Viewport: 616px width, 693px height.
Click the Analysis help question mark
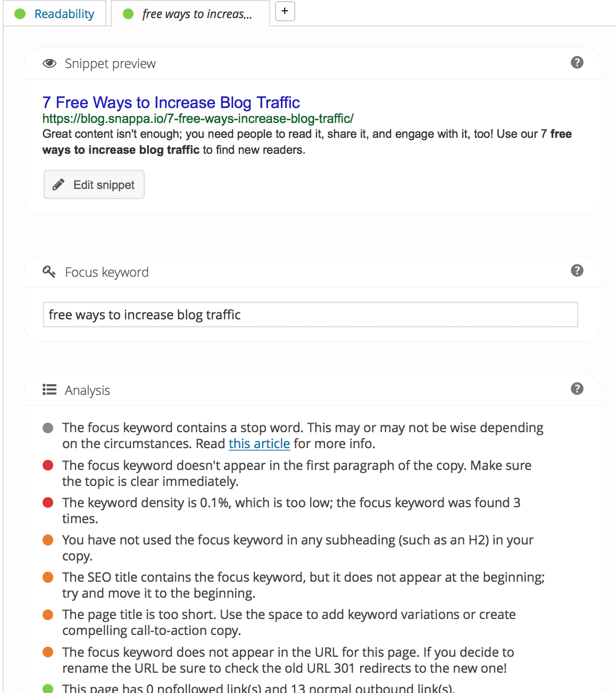(577, 389)
